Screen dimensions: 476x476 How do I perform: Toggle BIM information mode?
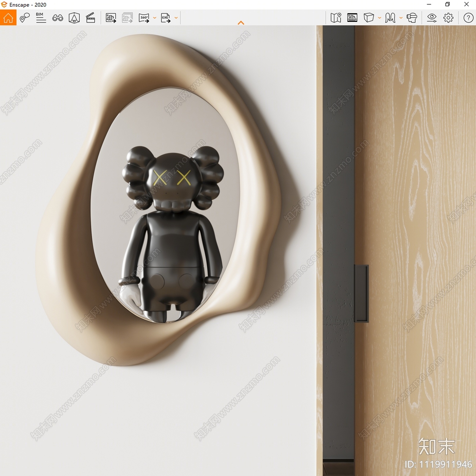click(41, 18)
